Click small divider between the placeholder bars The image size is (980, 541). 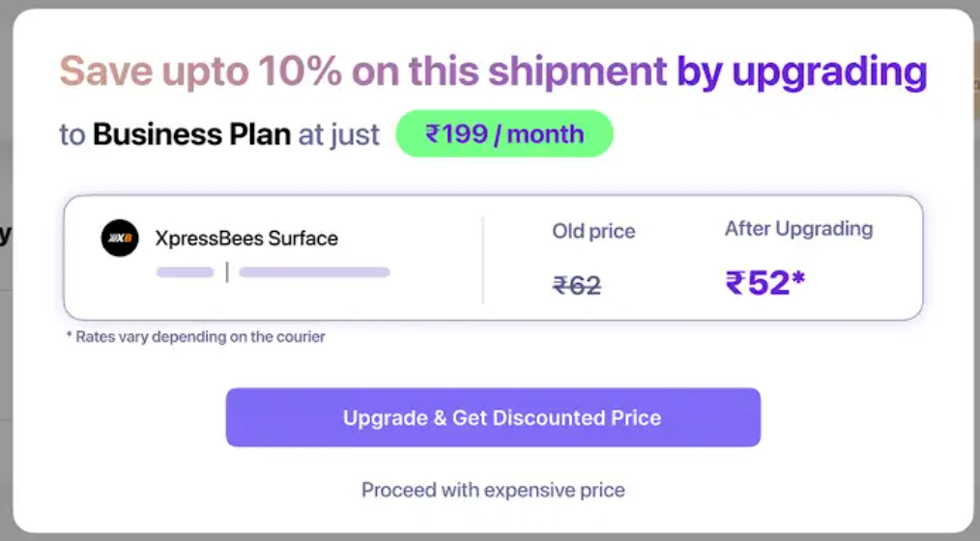227,272
